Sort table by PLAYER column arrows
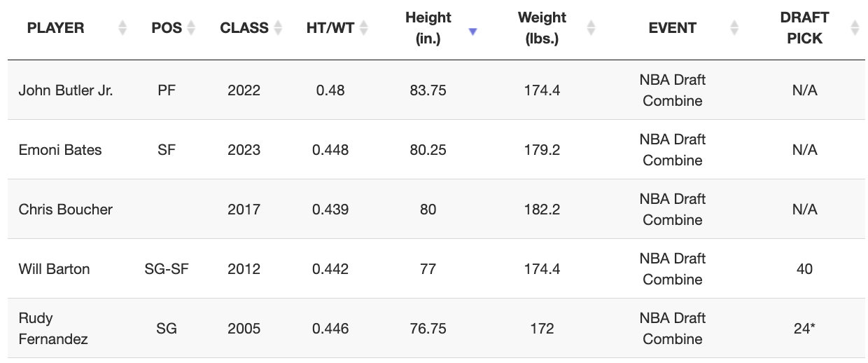The image size is (868, 363). pos(122,28)
